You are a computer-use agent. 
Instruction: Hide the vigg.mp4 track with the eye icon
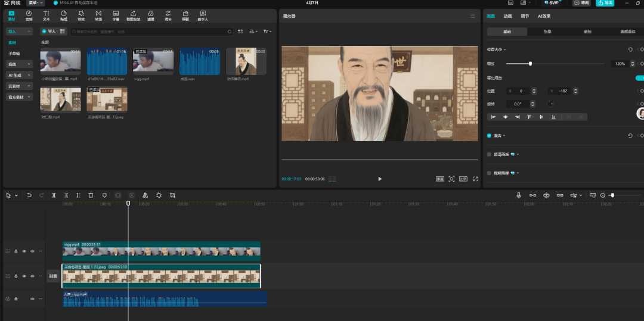click(24, 251)
